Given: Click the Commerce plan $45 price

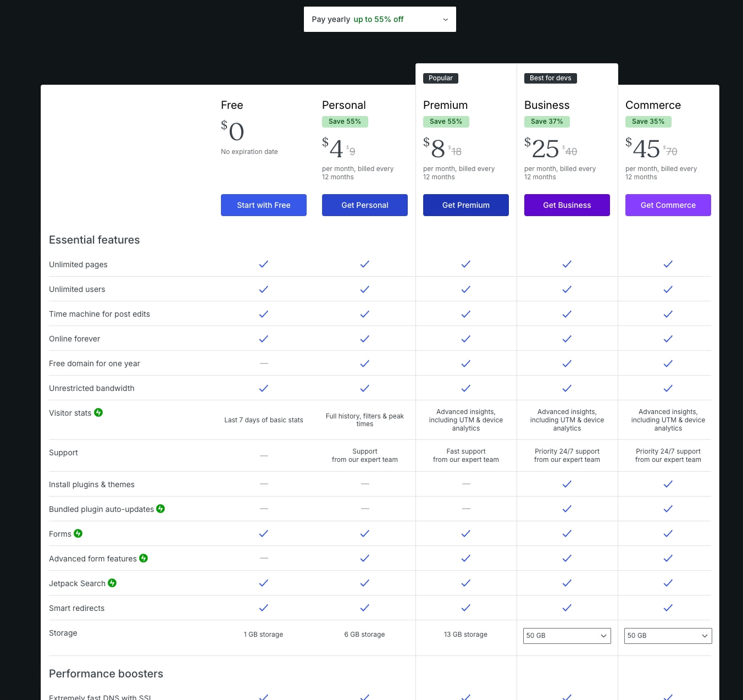Looking at the screenshot, I should 643,148.
